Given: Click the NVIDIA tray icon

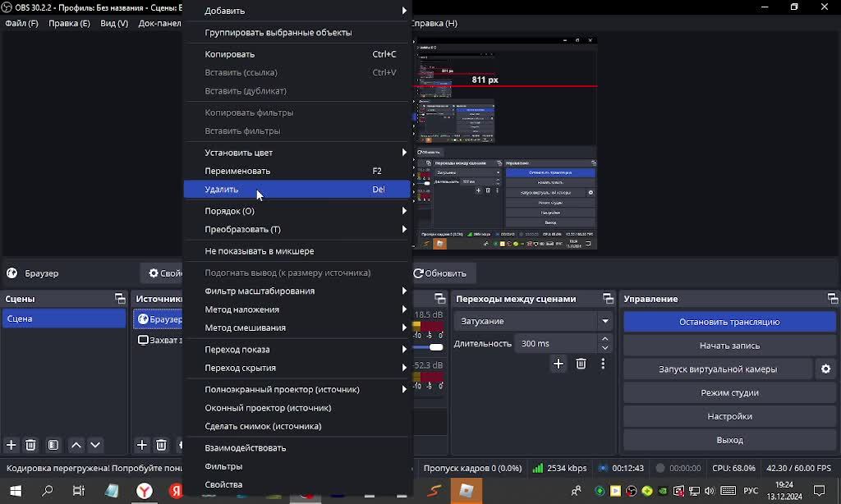Looking at the screenshot, I should 663,491.
